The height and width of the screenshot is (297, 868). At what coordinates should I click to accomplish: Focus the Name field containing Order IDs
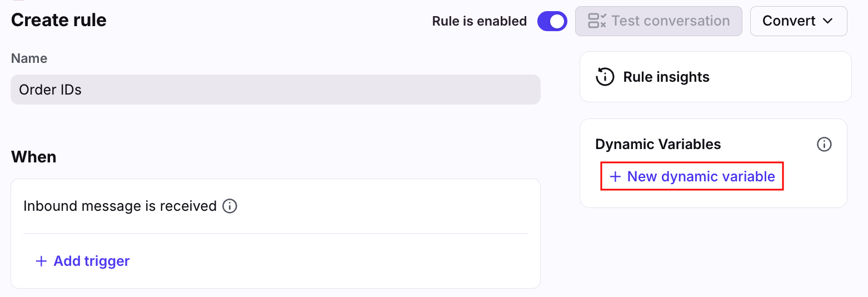click(x=275, y=90)
